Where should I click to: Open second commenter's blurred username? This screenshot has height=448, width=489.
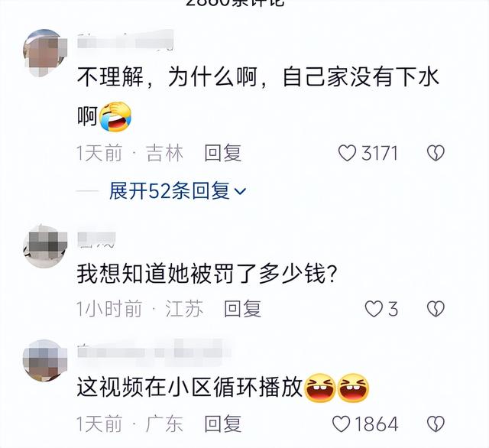point(96,240)
